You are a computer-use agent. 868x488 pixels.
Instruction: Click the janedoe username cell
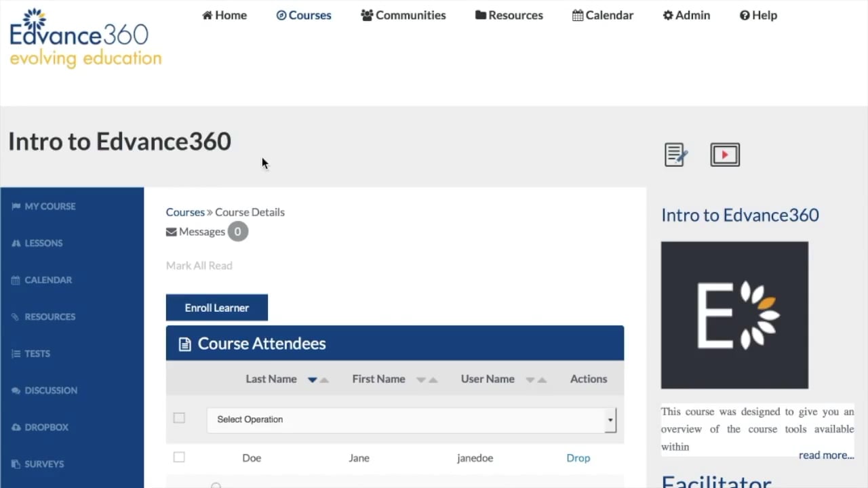(x=475, y=458)
